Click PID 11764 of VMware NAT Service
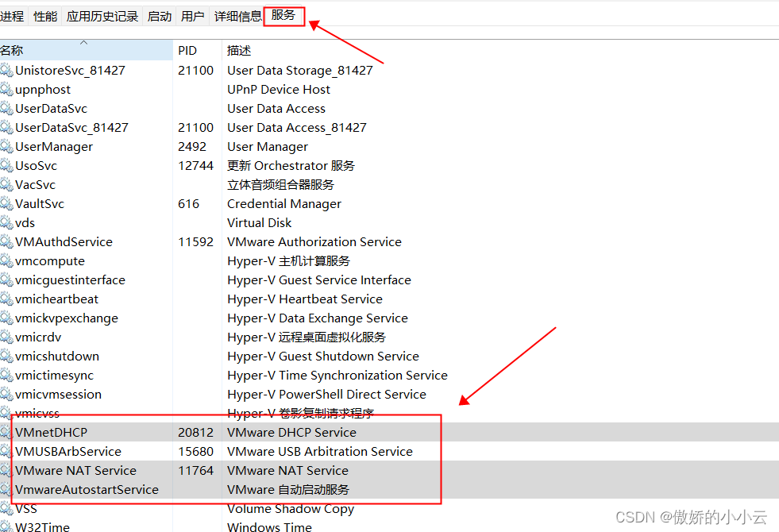The height and width of the screenshot is (532, 779). coord(196,470)
